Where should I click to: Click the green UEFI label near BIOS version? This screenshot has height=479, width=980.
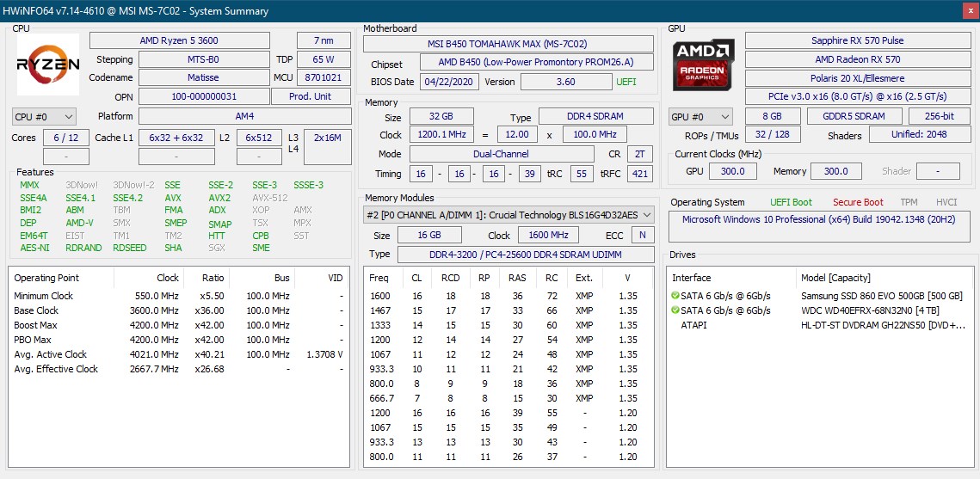tap(626, 82)
